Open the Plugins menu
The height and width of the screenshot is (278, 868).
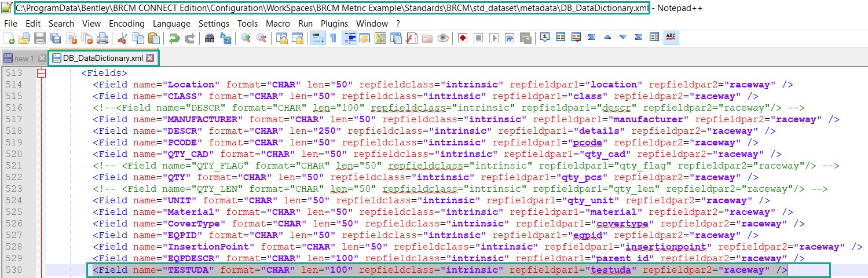[335, 24]
